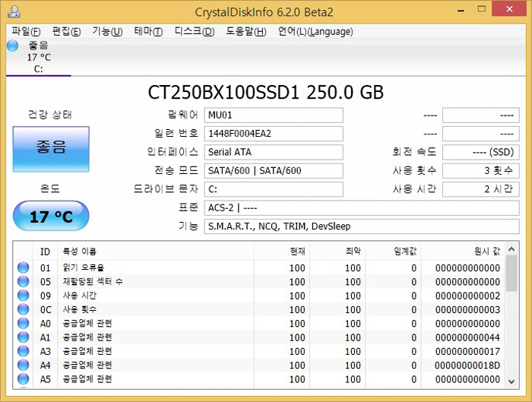Open the 도움말(H) menu
This screenshot has height=402, width=532.
246,32
